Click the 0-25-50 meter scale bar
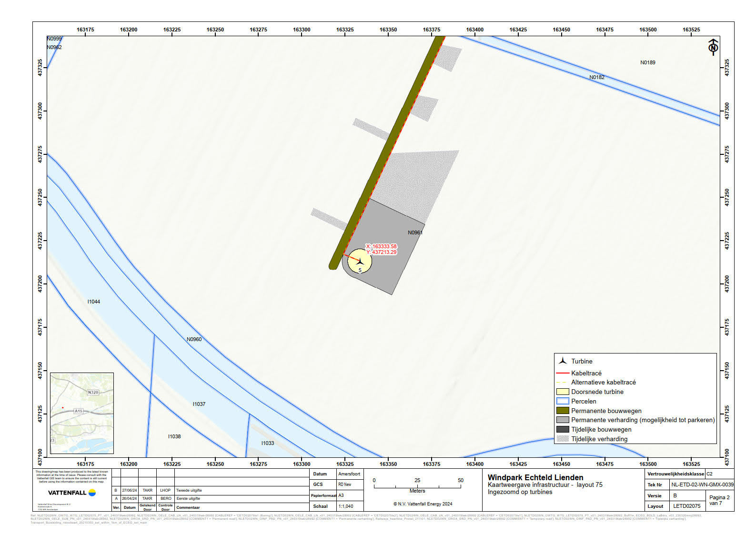This screenshot has width=756, height=535. pyautogui.click(x=417, y=486)
